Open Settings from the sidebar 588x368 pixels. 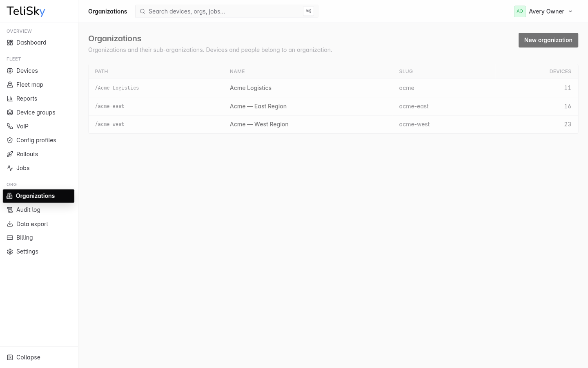tap(39, 251)
